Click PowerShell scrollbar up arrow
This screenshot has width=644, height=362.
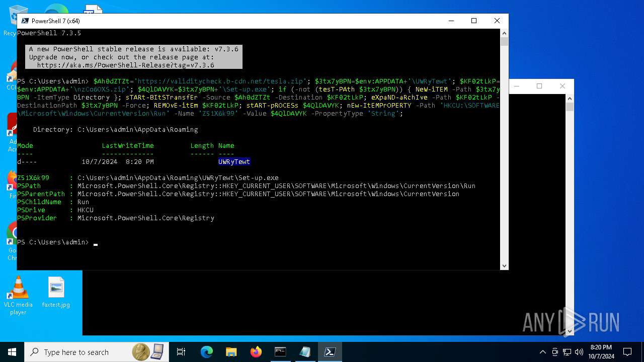tap(504, 33)
